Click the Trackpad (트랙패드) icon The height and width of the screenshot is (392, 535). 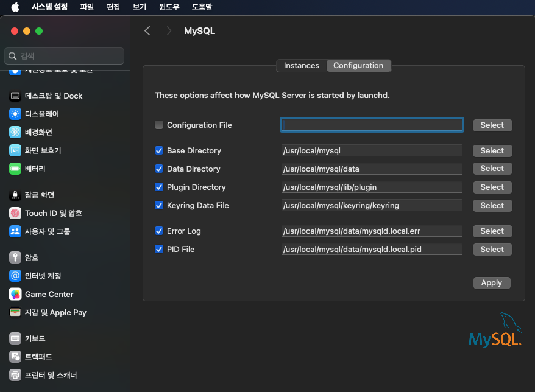[x=15, y=357]
